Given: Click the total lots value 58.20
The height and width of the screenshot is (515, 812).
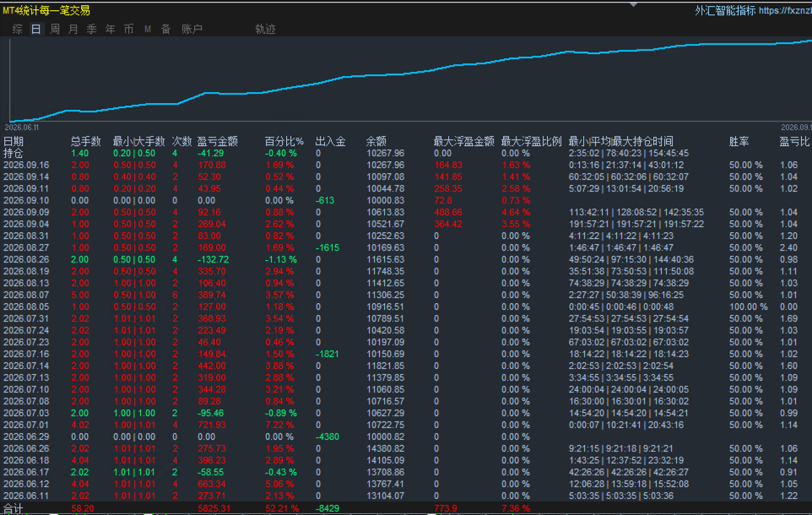Looking at the screenshot, I should (83, 508).
